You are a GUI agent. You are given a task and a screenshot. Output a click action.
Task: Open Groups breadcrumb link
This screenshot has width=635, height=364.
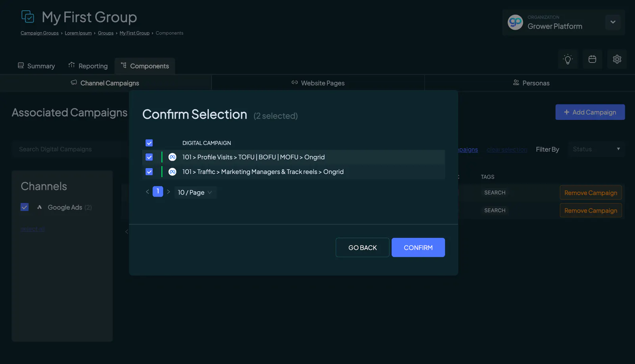point(106,33)
